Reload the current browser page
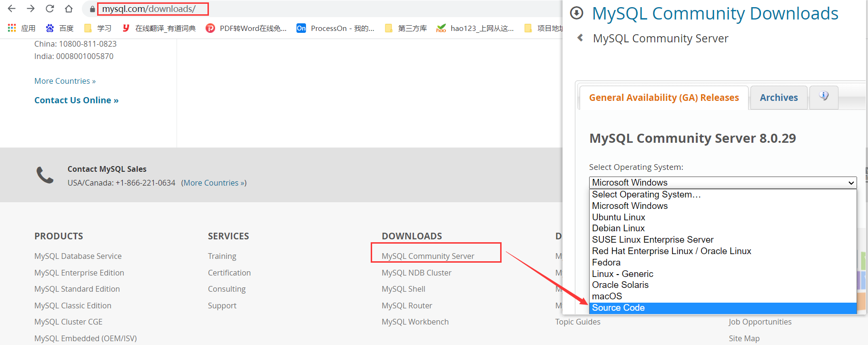The width and height of the screenshot is (868, 345). (x=50, y=9)
